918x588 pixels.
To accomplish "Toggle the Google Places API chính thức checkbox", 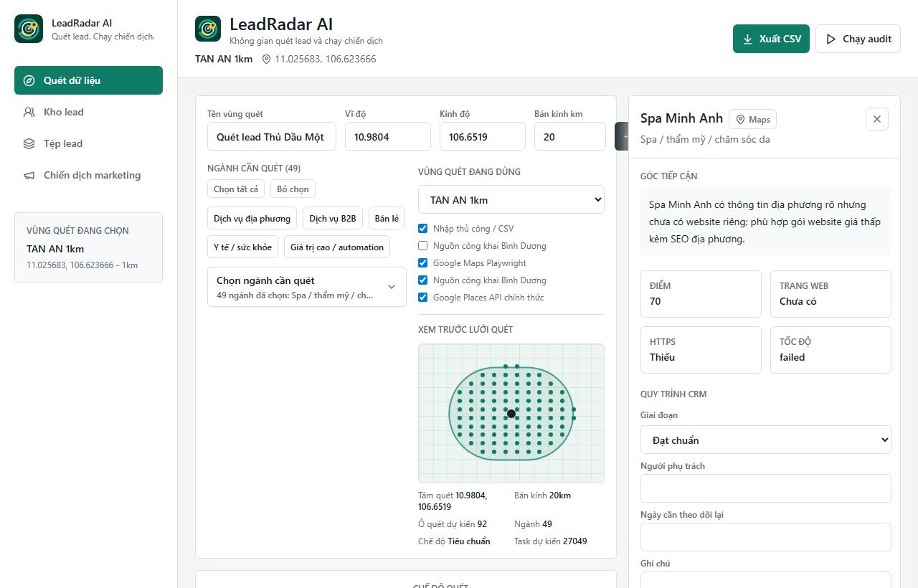I will click(x=423, y=298).
